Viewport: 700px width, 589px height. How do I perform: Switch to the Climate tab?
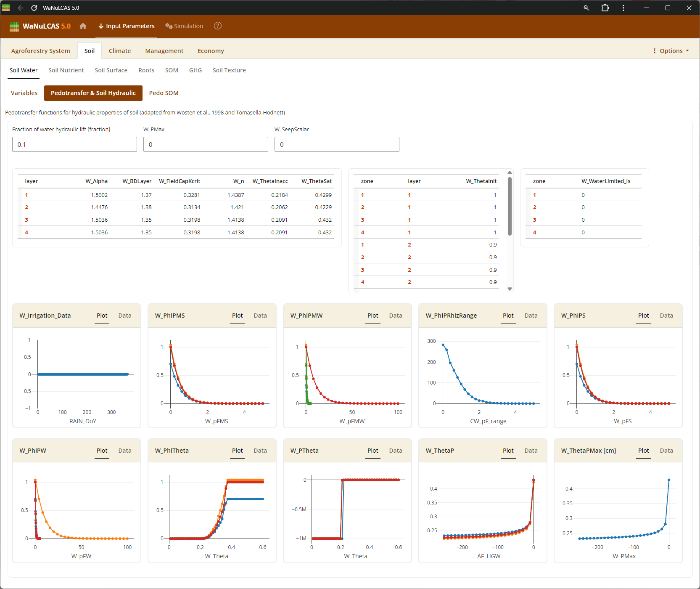tap(120, 51)
